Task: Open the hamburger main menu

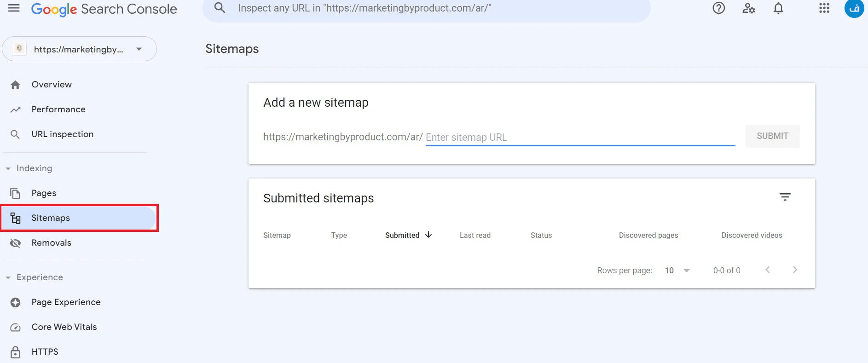Action: (14, 8)
